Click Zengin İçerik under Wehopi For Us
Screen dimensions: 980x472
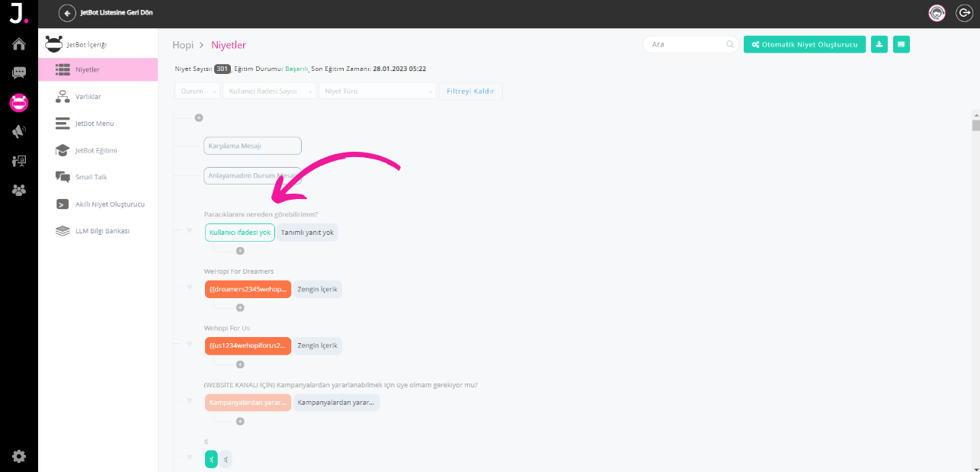318,345
